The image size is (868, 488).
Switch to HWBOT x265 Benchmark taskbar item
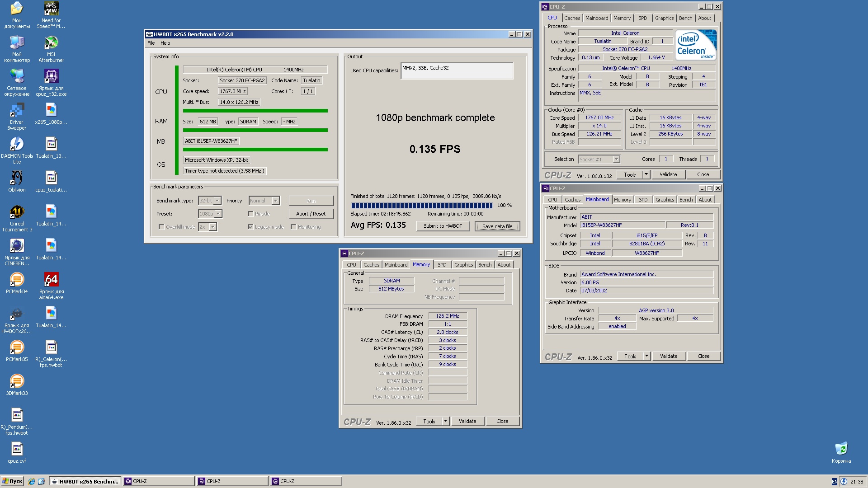(85, 482)
